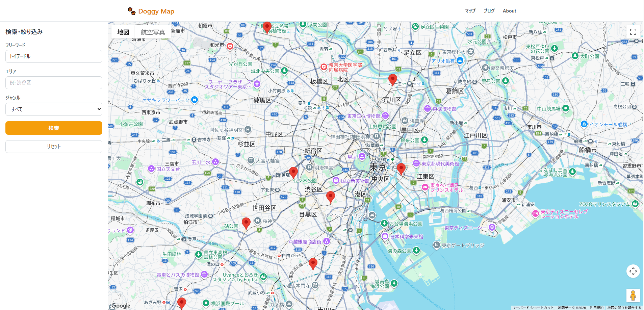Click the 大宮八幡宮 shrine icon
Image resolution: width=644 pixels, height=310 pixels.
(x=251, y=160)
